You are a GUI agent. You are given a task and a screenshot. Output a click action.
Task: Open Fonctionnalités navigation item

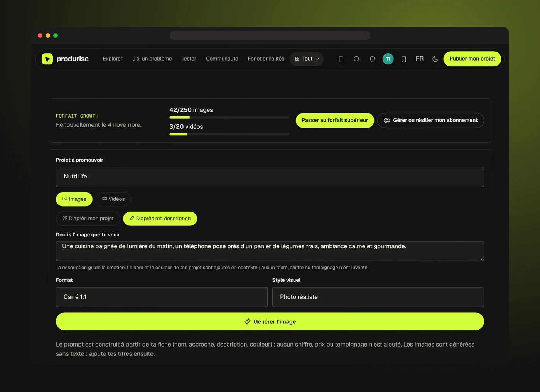click(266, 59)
